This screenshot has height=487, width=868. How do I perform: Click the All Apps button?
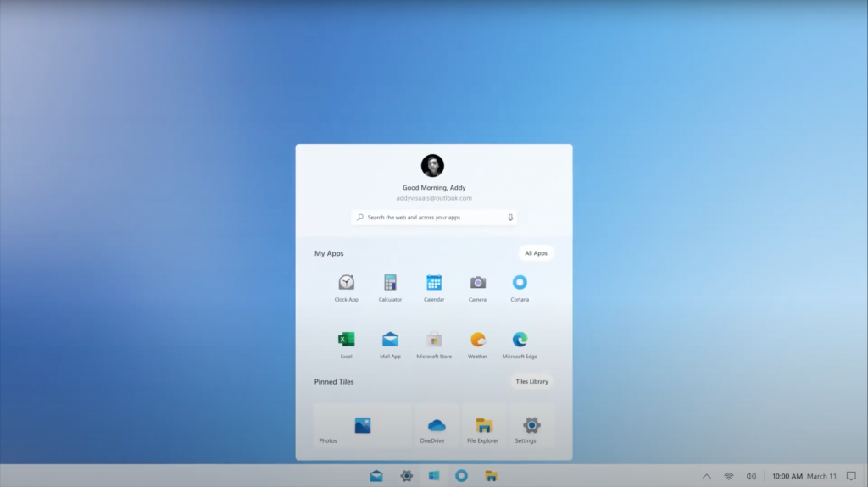(x=536, y=253)
